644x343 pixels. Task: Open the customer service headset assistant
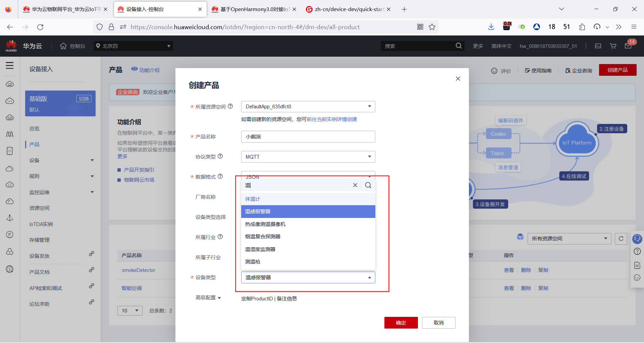(x=638, y=239)
